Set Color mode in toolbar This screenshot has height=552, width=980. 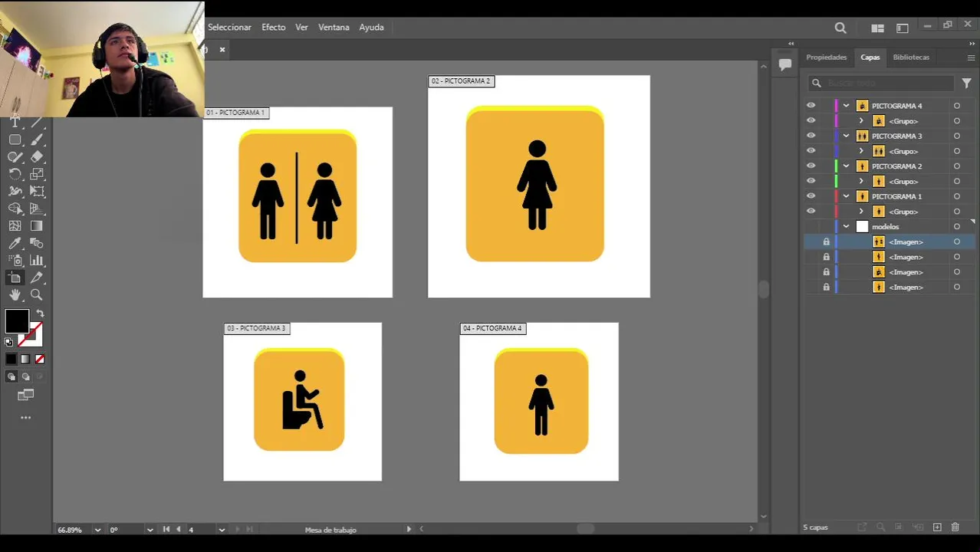[11, 359]
